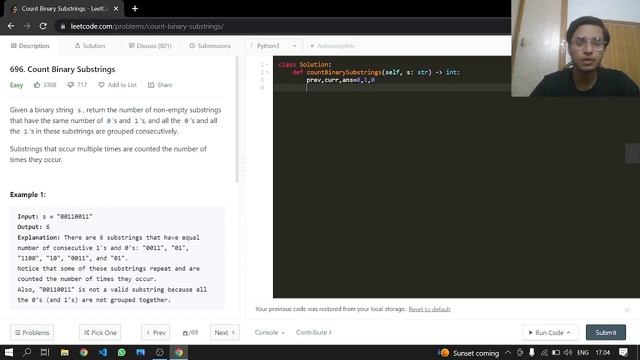Upvote the problem with thumbs-up icon
640x360 pixels.
click(37, 85)
